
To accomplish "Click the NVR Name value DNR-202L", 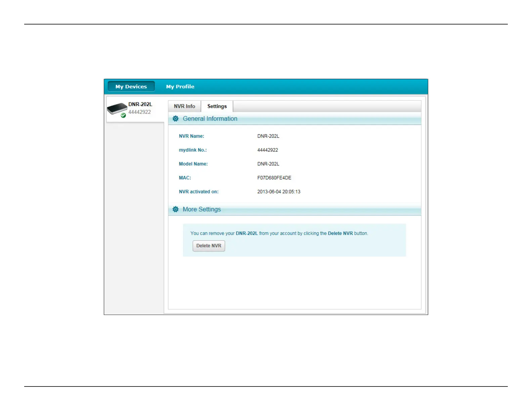I will (268, 136).
